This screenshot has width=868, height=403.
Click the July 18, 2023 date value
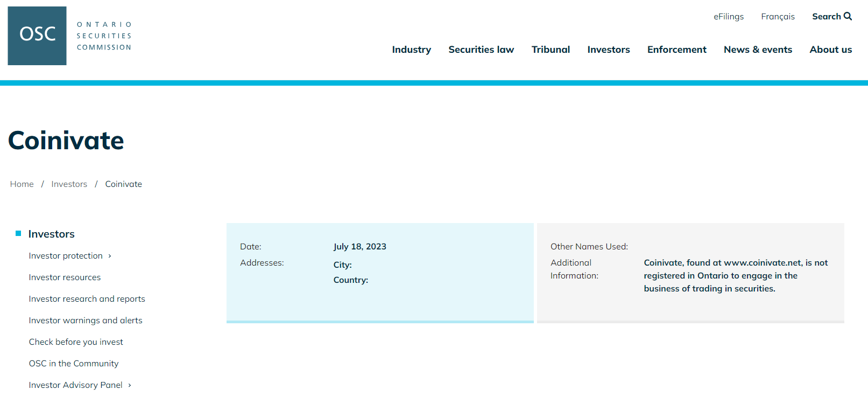point(360,247)
